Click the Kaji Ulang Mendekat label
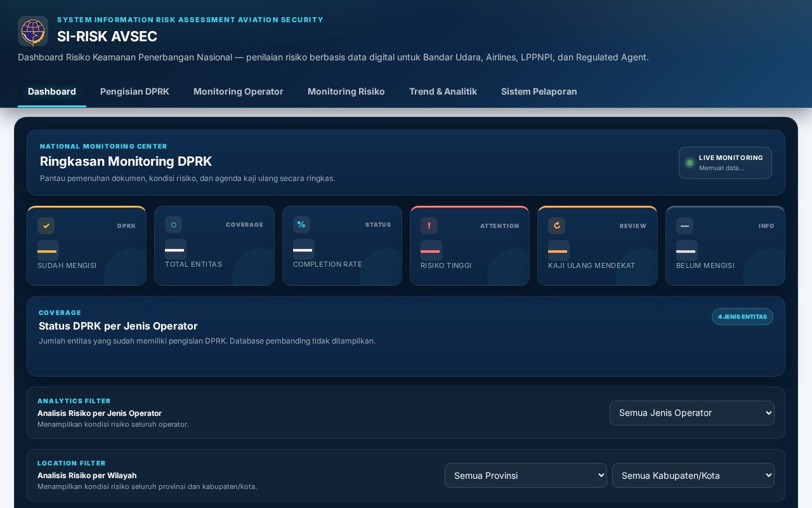Viewport: 812px width, 508px height. pyautogui.click(x=592, y=265)
